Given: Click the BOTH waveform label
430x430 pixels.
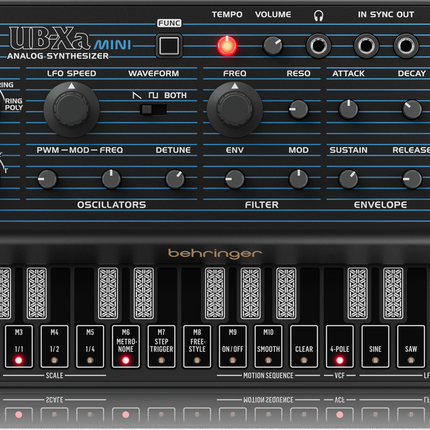Looking at the screenshot, I should tap(175, 95).
